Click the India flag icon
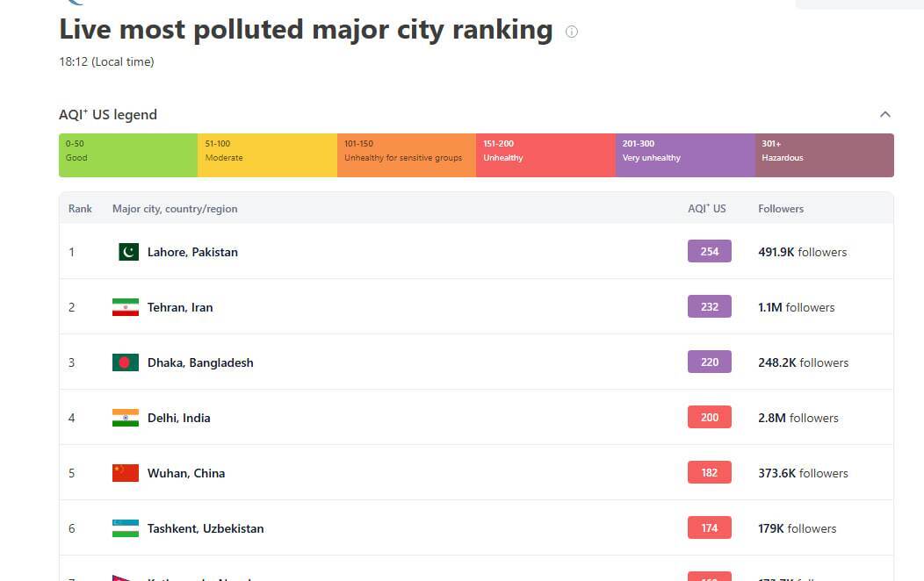The height and width of the screenshot is (581, 924). pyautogui.click(x=126, y=418)
